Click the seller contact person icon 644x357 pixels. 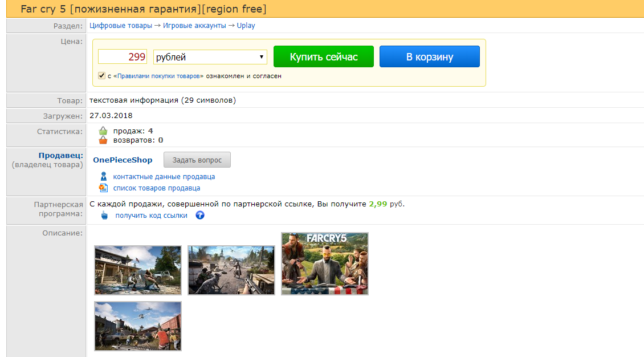pos(104,176)
